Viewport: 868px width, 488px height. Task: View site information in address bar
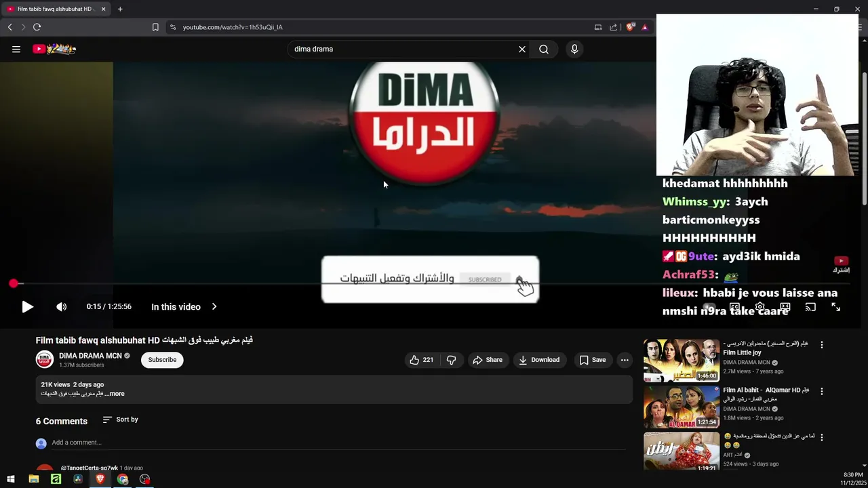(173, 27)
